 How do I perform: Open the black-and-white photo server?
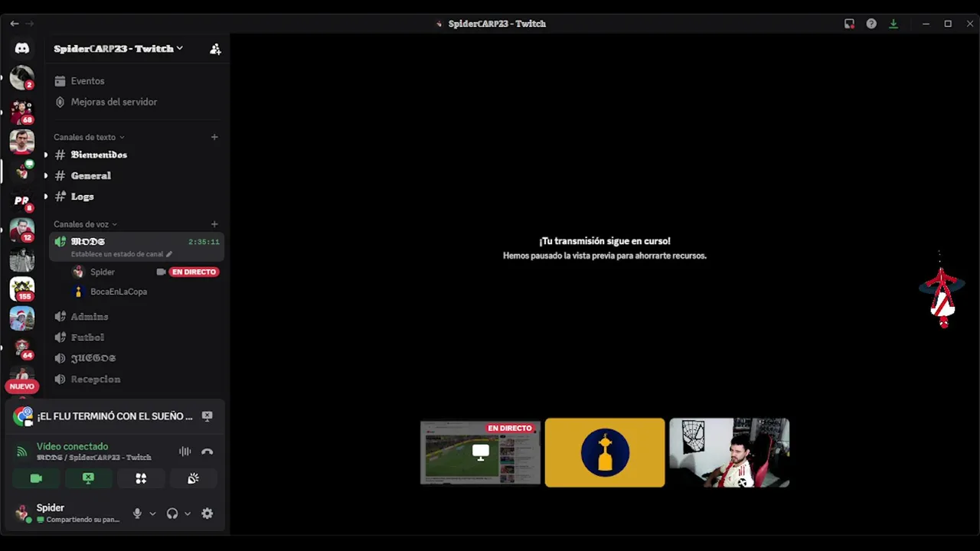coord(22,259)
